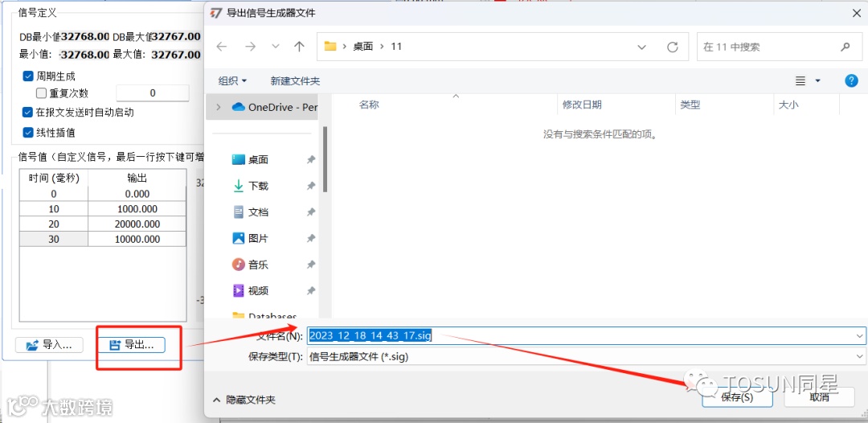Click the pin icon beside 下载
The width and height of the screenshot is (868, 423).
(x=311, y=186)
